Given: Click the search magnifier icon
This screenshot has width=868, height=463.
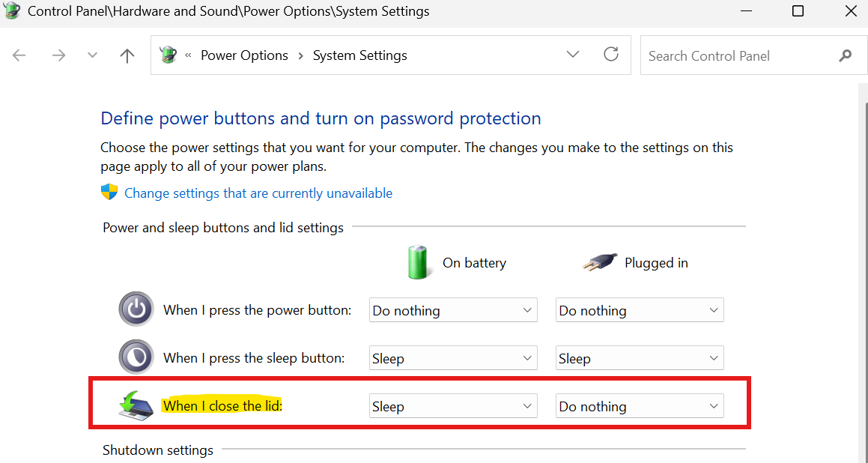Looking at the screenshot, I should 845,55.
